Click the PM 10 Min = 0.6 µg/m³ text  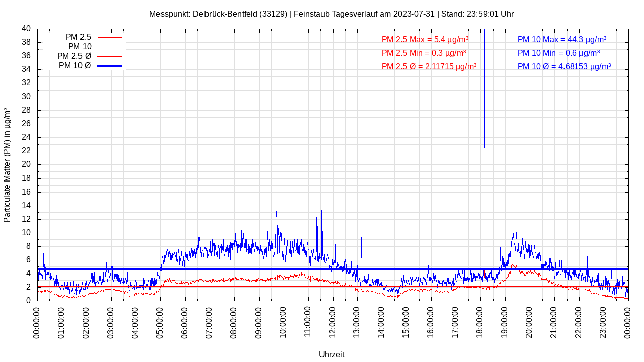[558, 53]
